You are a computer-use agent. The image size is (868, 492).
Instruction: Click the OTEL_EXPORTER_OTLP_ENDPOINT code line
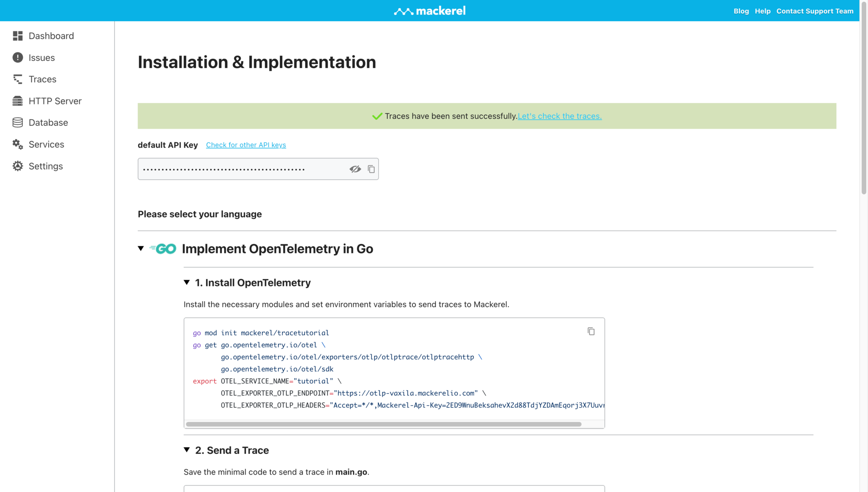tap(353, 394)
